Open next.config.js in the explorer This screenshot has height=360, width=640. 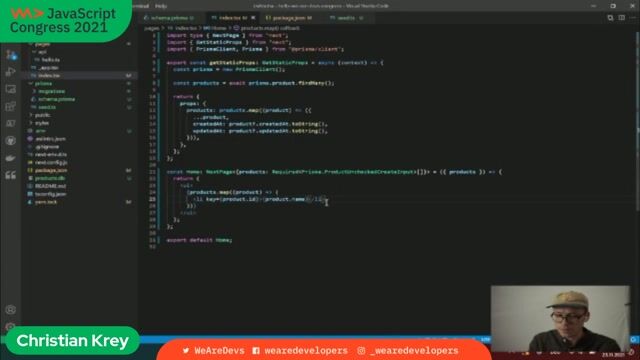[x=51, y=162]
